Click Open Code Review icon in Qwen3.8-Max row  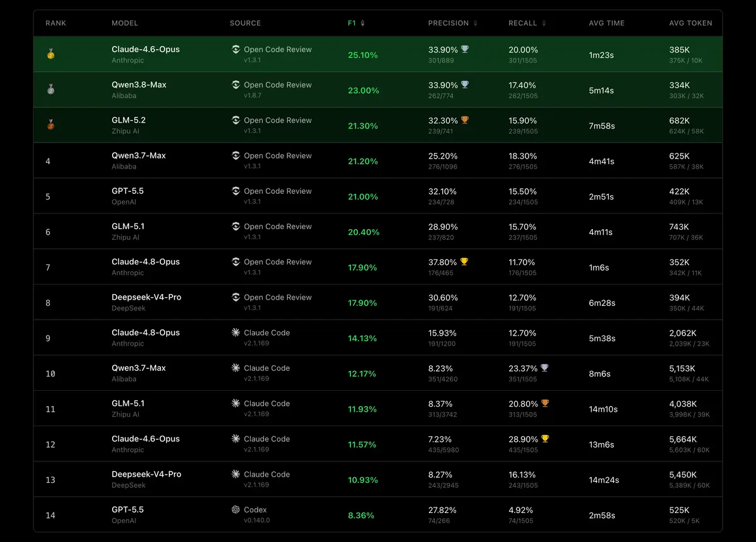[x=236, y=84]
